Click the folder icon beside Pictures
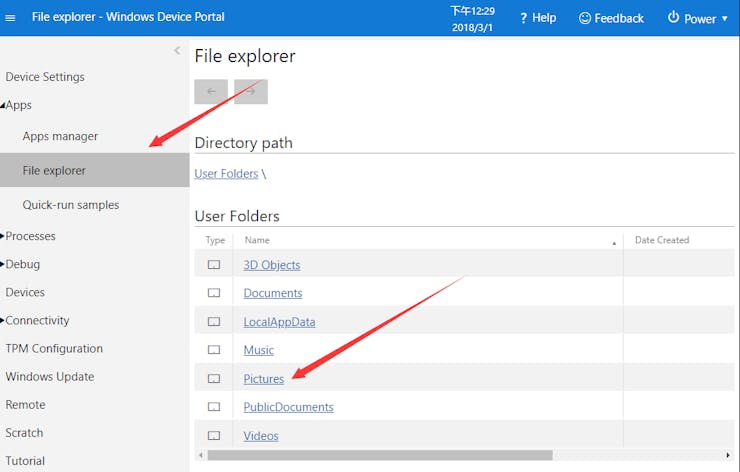Image resolution: width=740 pixels, height=472 pixels. 214,379
